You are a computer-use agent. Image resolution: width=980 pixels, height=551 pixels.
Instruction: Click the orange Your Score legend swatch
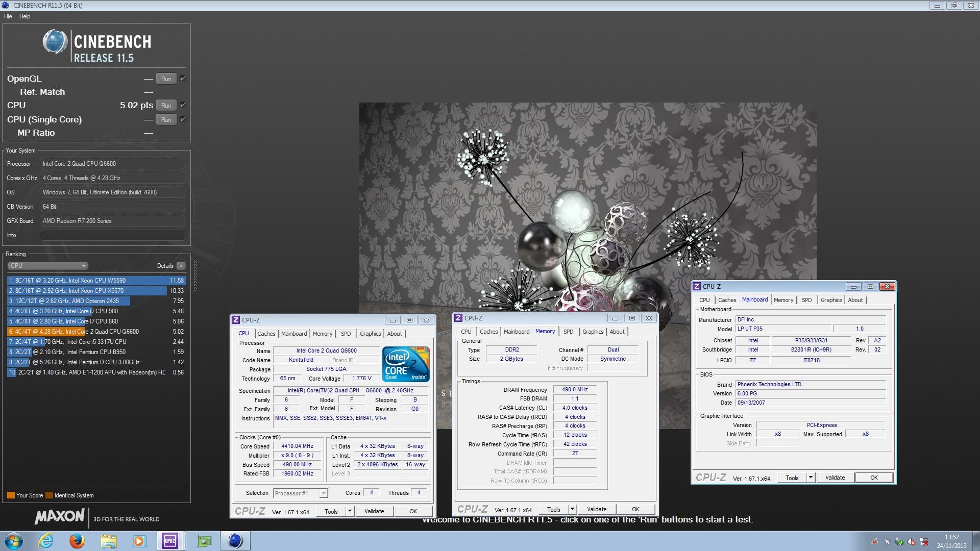(x=11, y=495)
